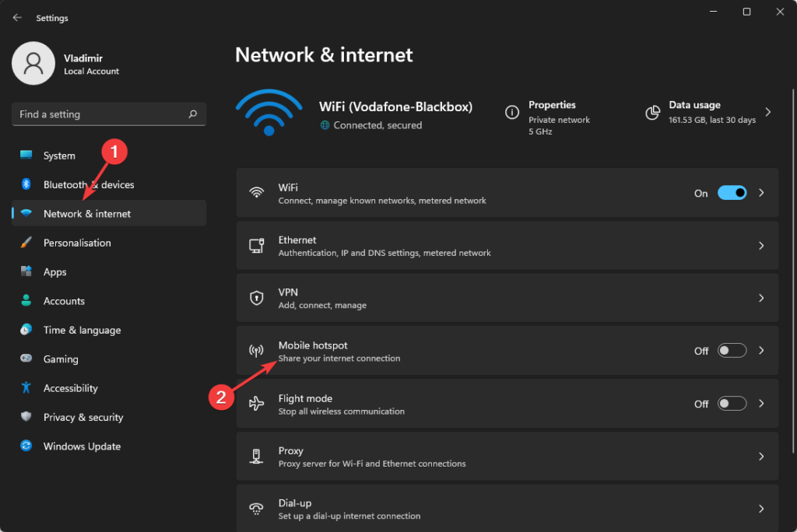Expand the Ethernet settings row

pyautogui.click(x=760, y=245)
